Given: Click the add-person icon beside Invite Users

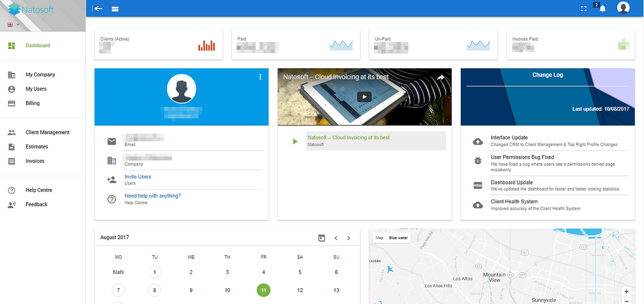Looking at the screenshot, I should 112,179.
